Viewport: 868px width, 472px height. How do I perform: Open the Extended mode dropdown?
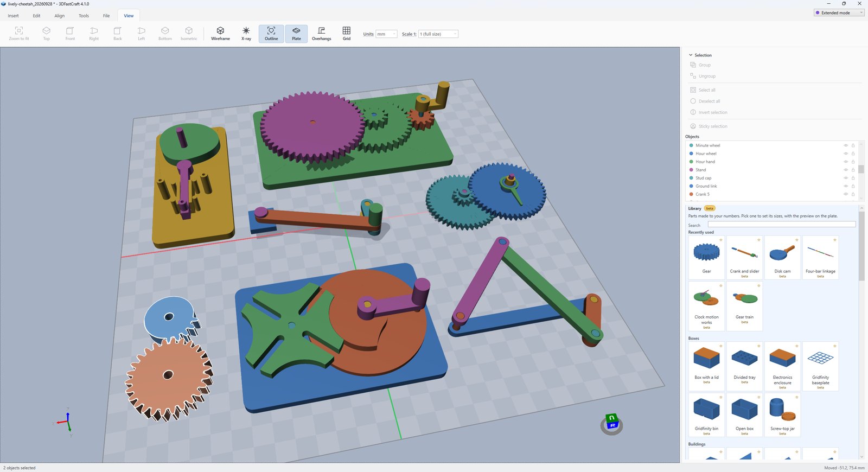839,12
